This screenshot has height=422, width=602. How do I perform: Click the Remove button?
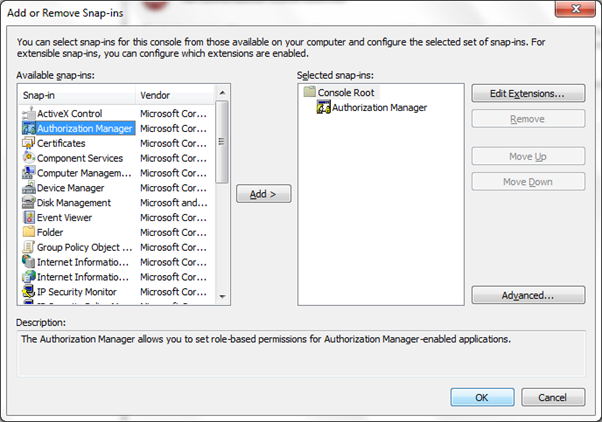point(528,119)
